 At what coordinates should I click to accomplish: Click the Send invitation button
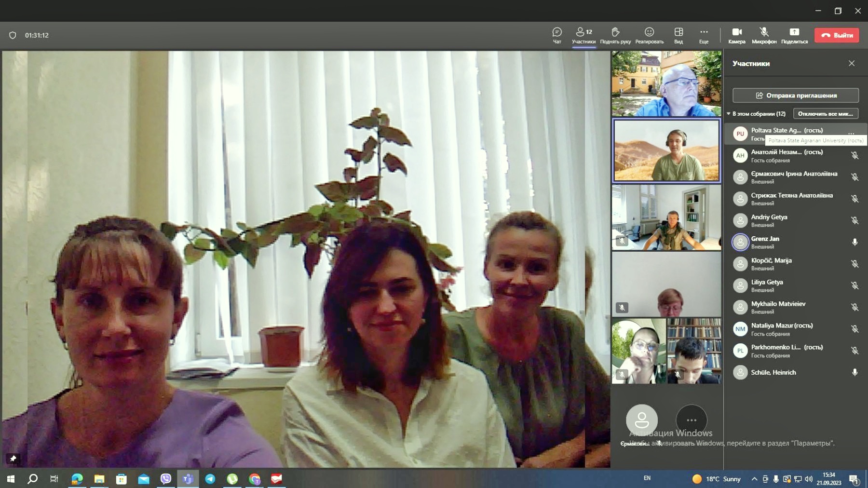click(796, 95)
